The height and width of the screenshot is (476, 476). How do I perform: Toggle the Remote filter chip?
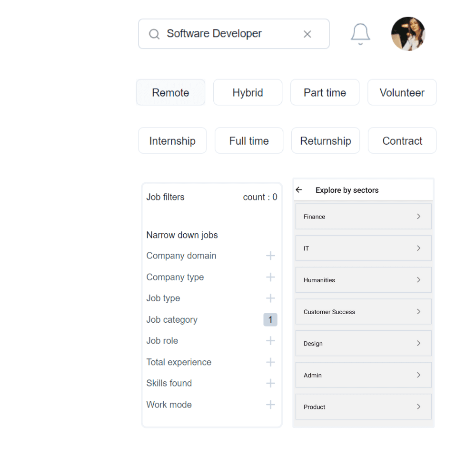tap(170, 92)
